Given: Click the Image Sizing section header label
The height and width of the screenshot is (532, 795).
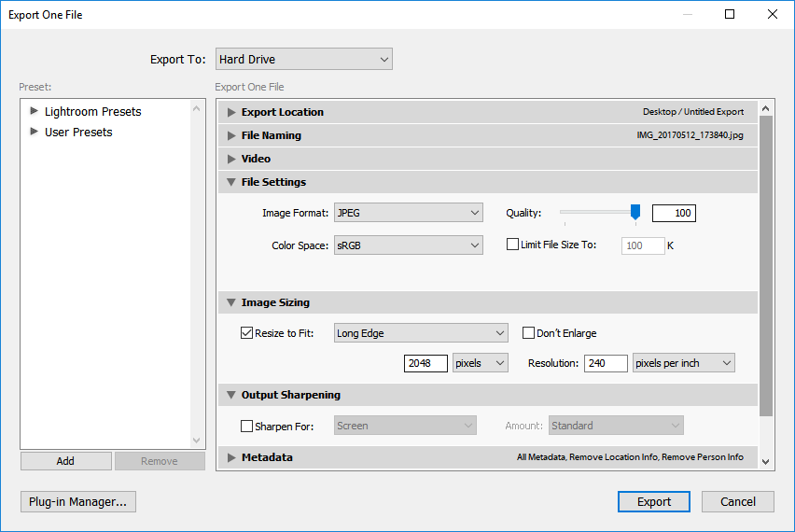Looking at the screenshot, I should 275,302.
